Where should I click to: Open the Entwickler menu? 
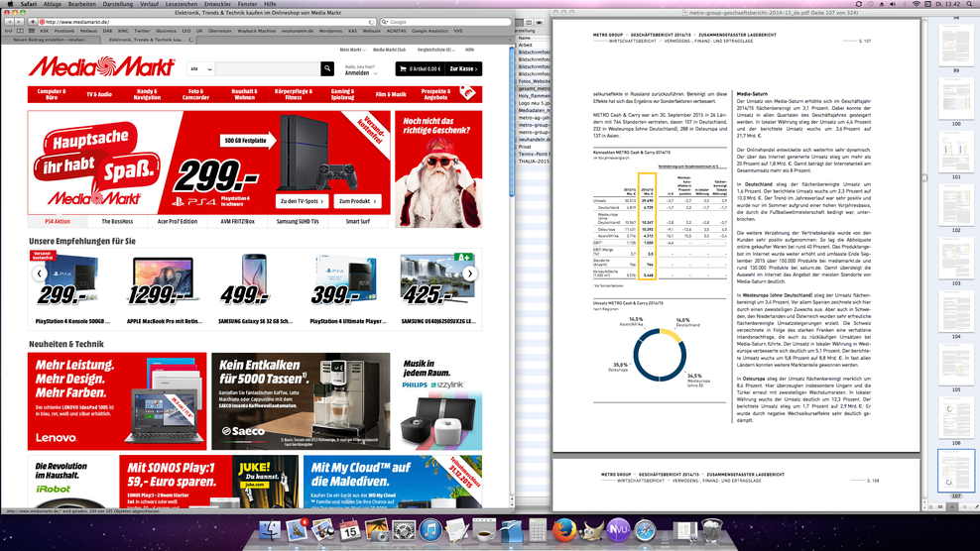pos(217,4)
